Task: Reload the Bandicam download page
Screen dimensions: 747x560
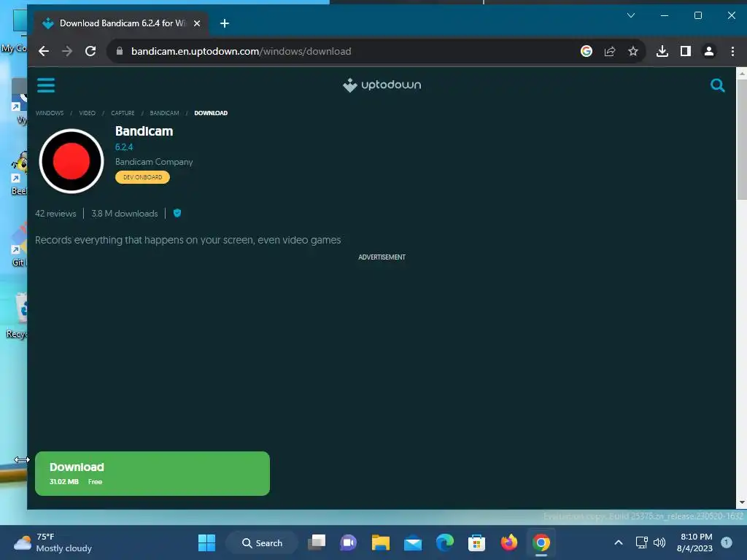Action: [x=90, y=52]
